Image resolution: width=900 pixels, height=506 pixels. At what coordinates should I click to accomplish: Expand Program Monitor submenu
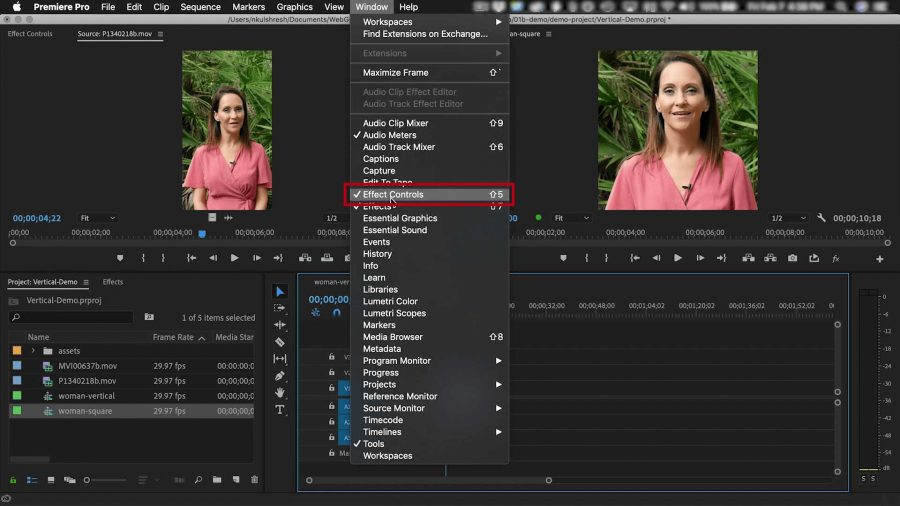(x=429, y=361)
